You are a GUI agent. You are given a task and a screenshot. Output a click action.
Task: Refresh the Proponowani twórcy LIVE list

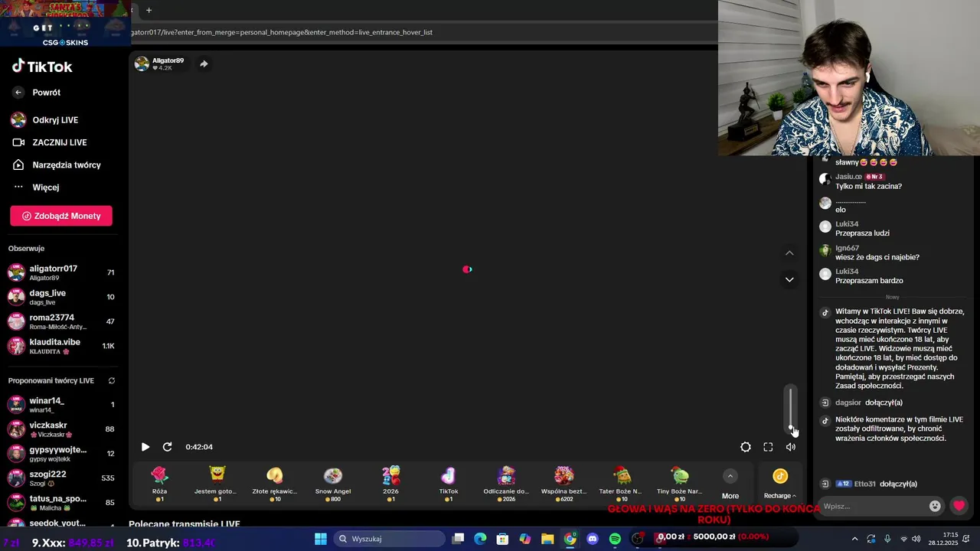point(112,380)
